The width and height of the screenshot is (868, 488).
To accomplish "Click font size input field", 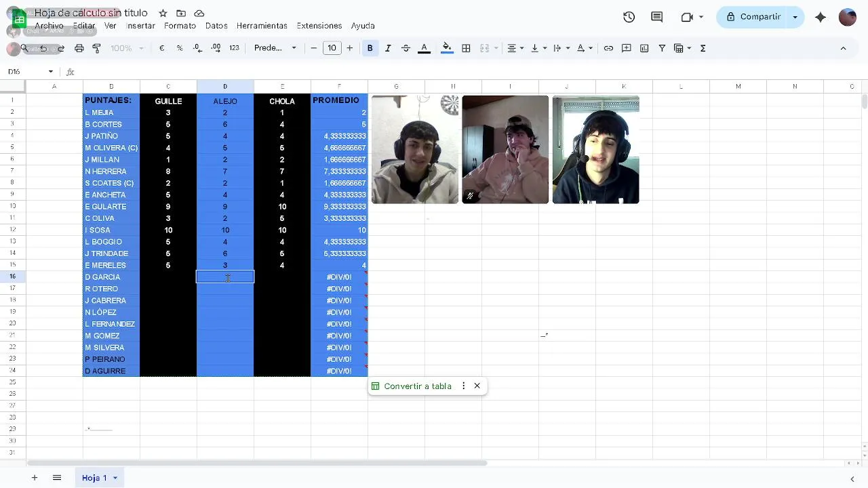I will [x=332, y=48].
